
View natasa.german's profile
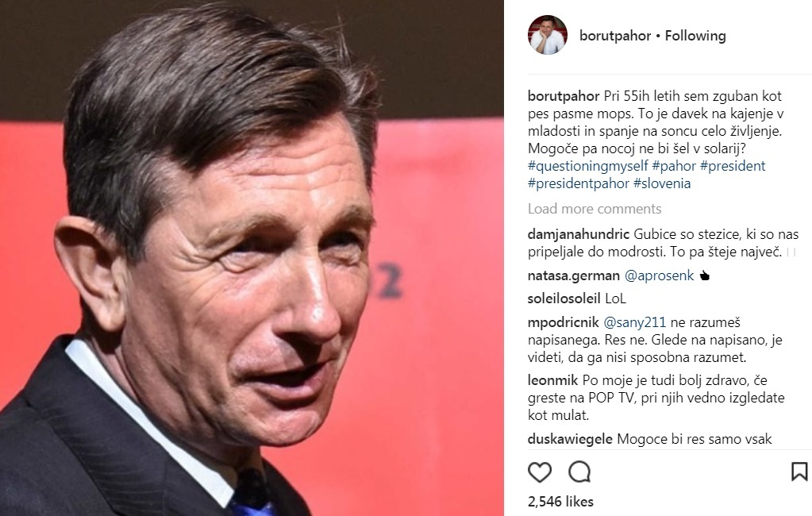tap(573, 275)
